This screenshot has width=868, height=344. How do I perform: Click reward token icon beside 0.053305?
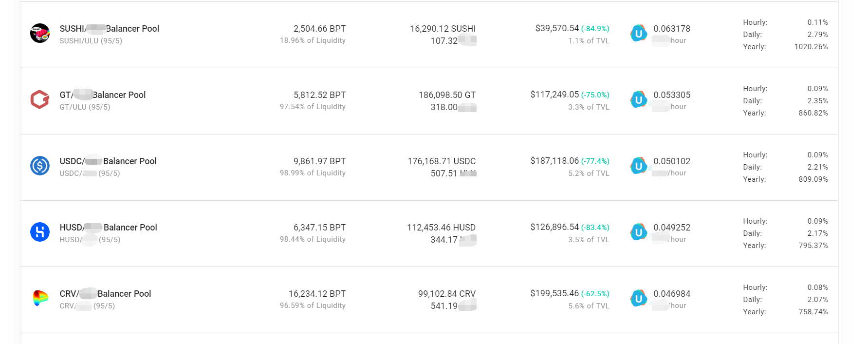(639, 99)
